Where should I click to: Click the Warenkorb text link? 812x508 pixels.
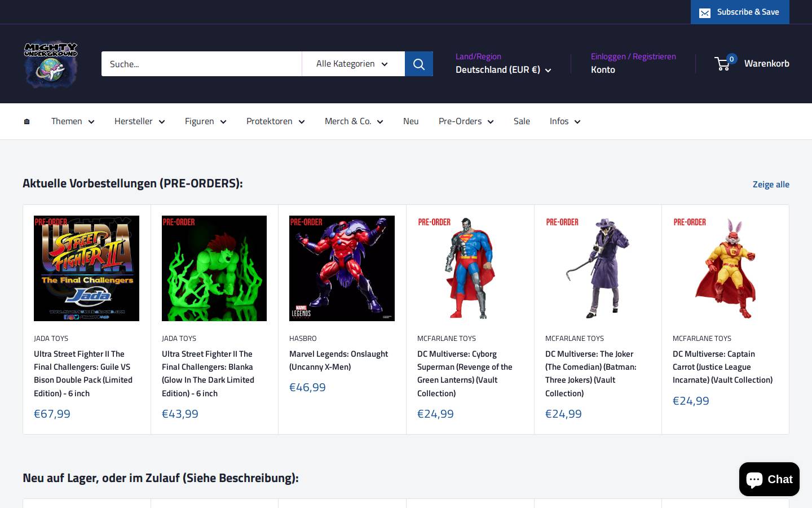pos(766,63)
